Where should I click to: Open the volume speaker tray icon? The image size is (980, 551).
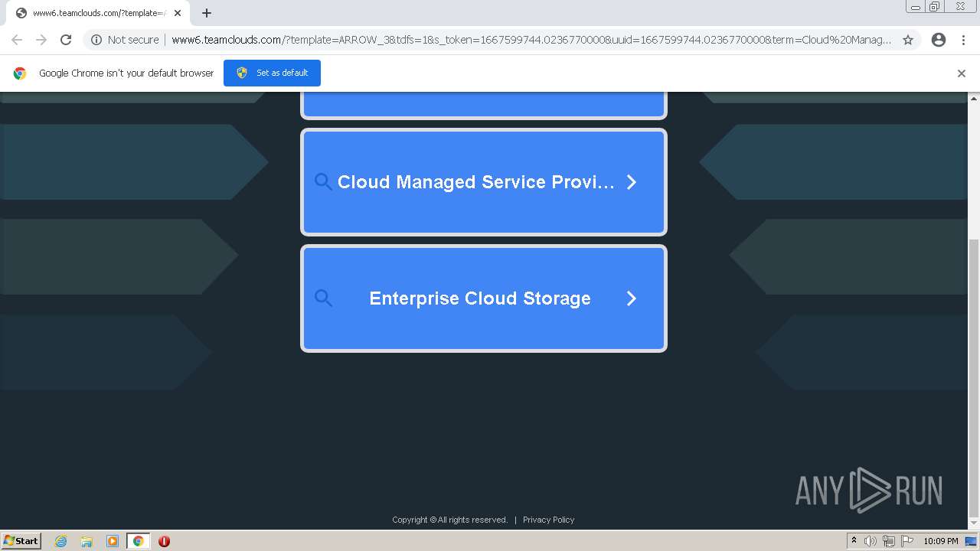point(870,541)
